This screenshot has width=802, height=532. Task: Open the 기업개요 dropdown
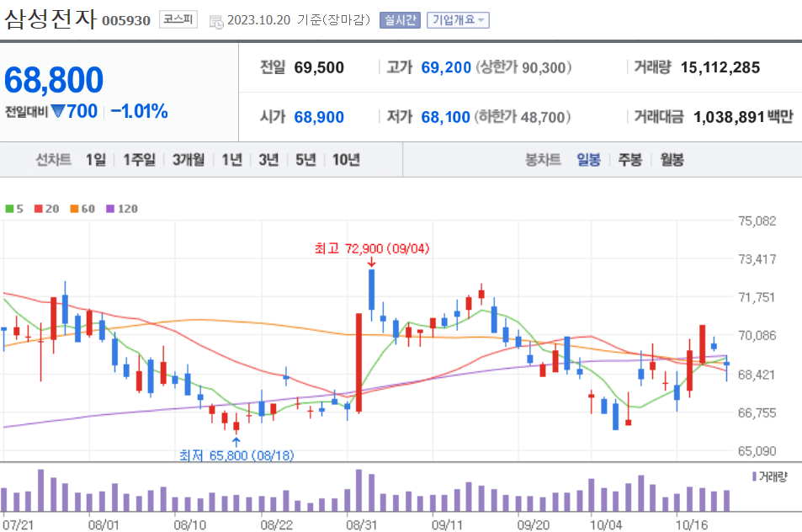point(459,19)
